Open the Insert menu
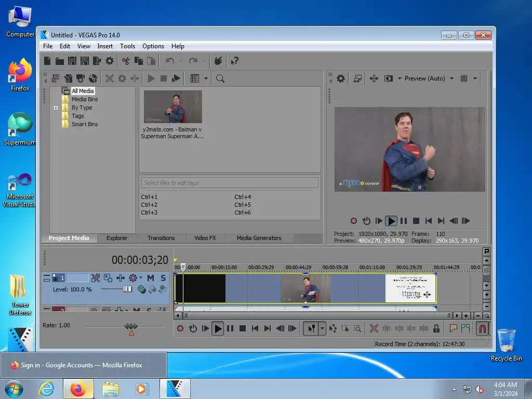The height and width of the screenshot is (399, 532). click(x=105, y=46)
